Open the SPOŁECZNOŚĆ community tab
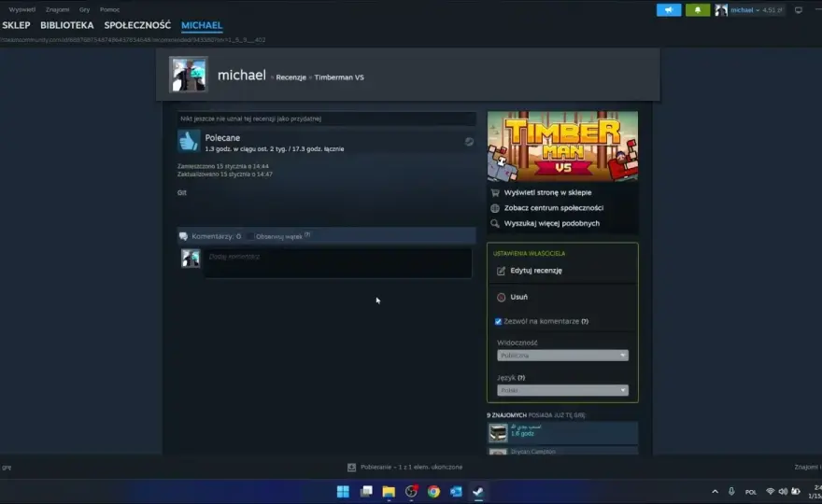The image size is (822, 504). coord(137,25)
